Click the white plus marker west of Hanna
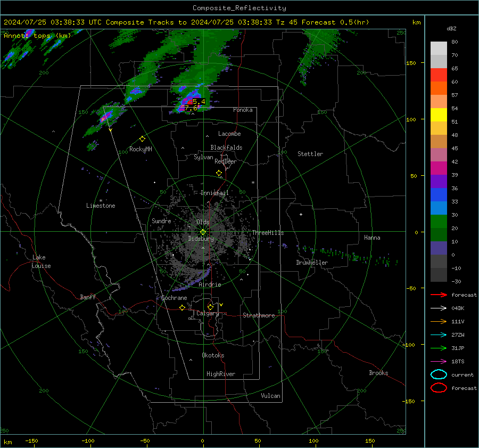Viewport: 479px width, 448px height. pyautogui.click(x=301, y=214)
